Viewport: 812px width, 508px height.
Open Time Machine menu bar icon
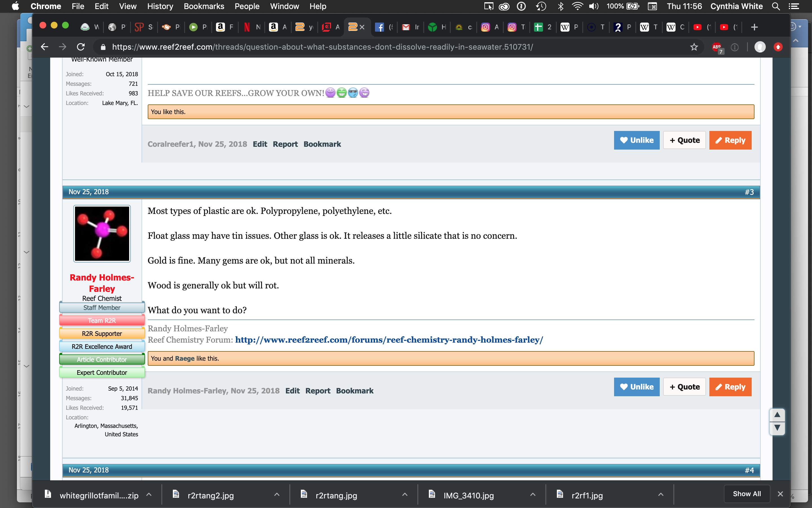pyautogui.click(x=541, y=6)
